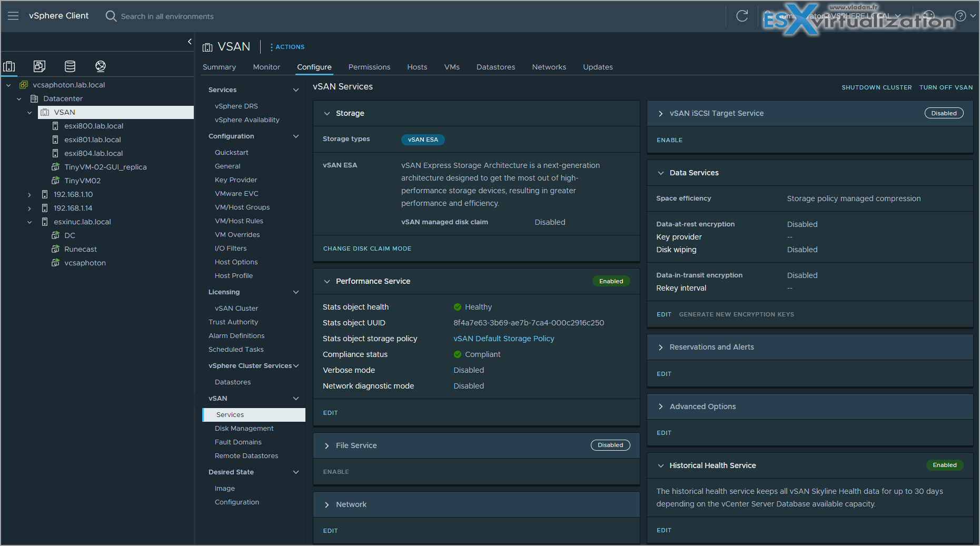Open the hamburger navigation menu

coord(13,16)
